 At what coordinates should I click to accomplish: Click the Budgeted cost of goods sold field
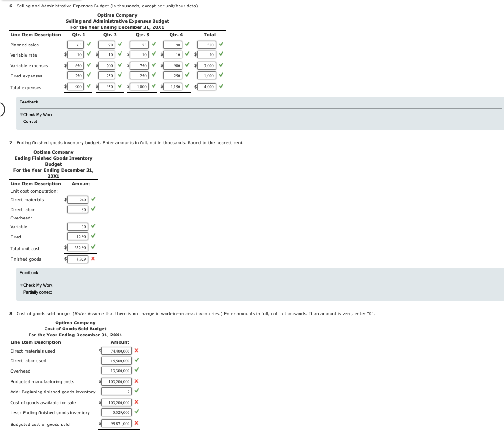tap(116, 424)
